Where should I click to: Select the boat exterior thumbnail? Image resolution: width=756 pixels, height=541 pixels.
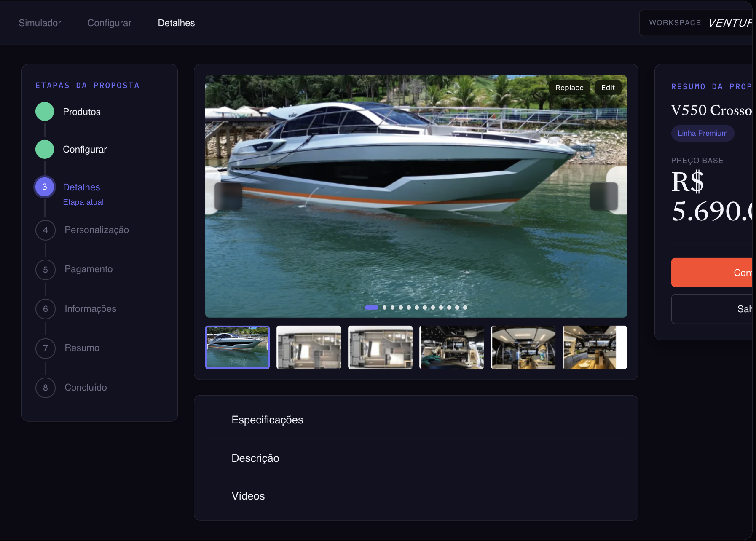coord(237,347)
